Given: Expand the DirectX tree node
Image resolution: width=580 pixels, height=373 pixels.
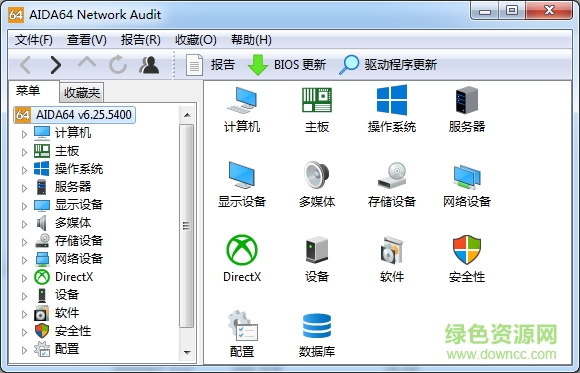Looking at the screenshot, I should pos(24,278).
